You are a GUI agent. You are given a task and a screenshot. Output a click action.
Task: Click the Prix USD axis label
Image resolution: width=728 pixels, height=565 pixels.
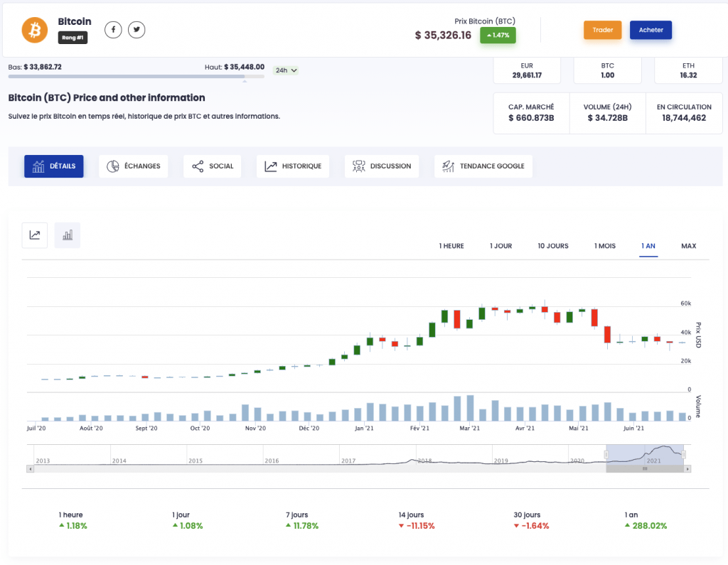tap(698, 335)
